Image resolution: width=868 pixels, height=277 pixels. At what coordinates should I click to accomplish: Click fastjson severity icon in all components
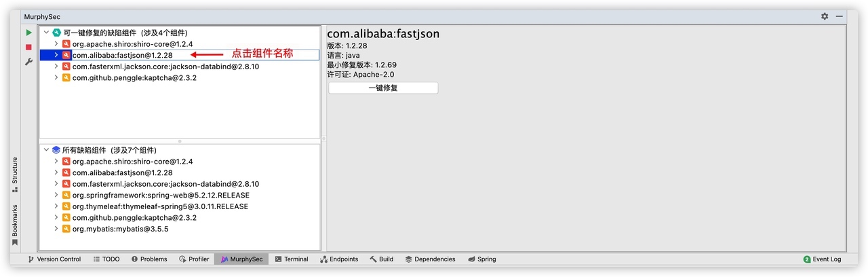point(66,172)
